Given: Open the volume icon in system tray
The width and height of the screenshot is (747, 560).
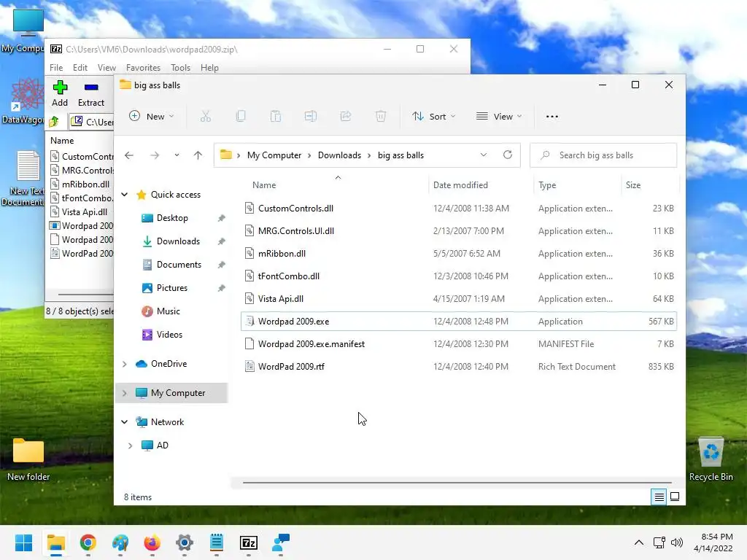Looking at the screenshot, I should (x=676, y=542).
